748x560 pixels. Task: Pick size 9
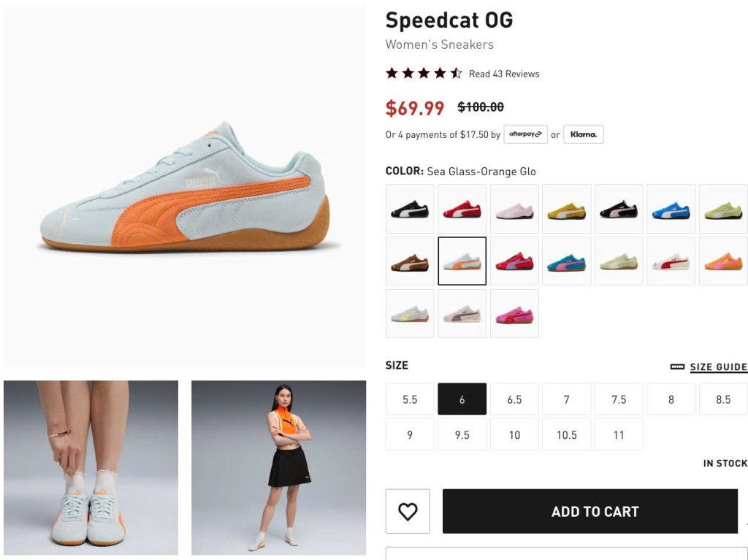click(x=410, y=434)
